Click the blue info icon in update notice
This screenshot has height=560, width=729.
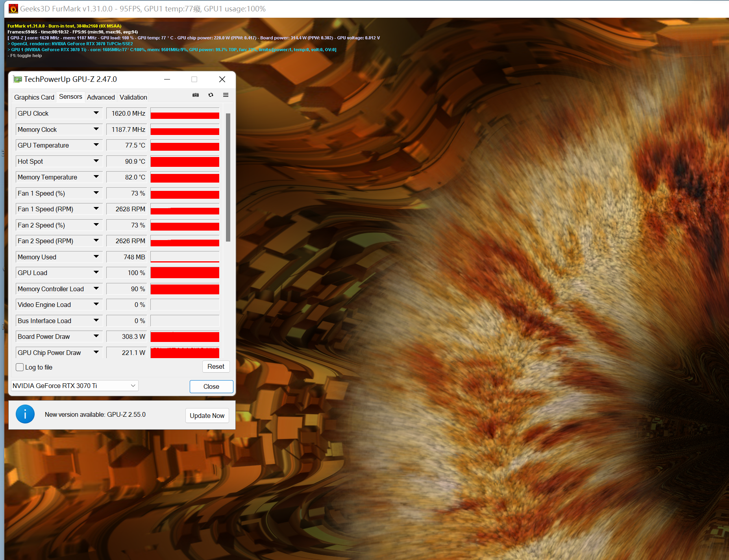click(x=25, y=414)
